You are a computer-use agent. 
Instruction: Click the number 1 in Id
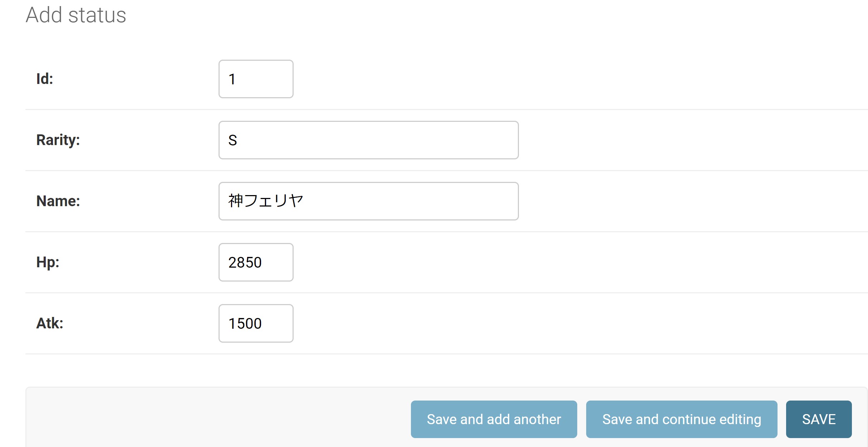point(232,79)
